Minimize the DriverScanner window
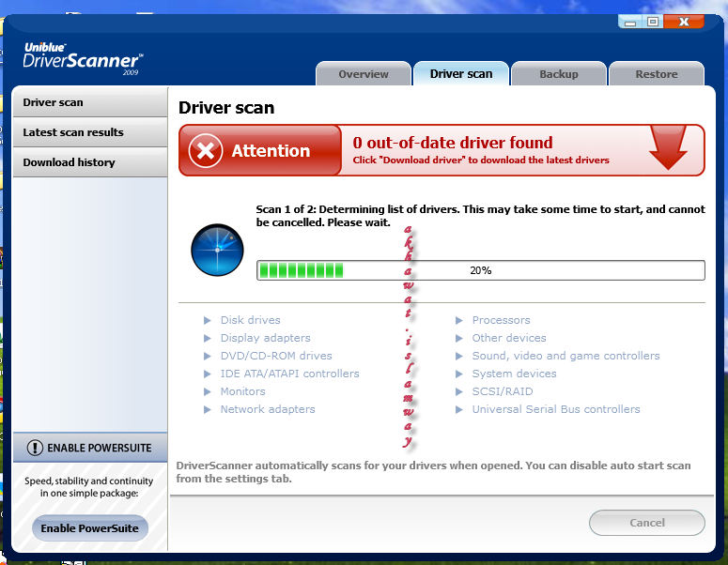 630,22
